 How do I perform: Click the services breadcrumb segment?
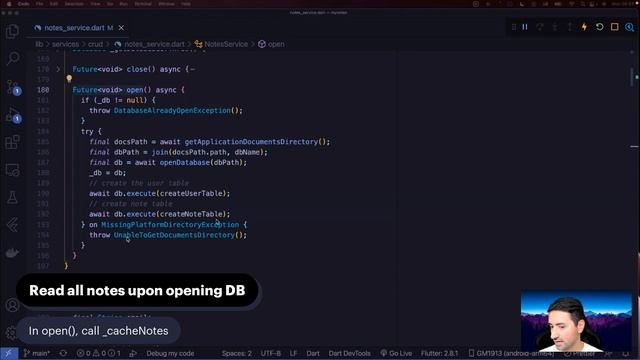click(65, 44)
